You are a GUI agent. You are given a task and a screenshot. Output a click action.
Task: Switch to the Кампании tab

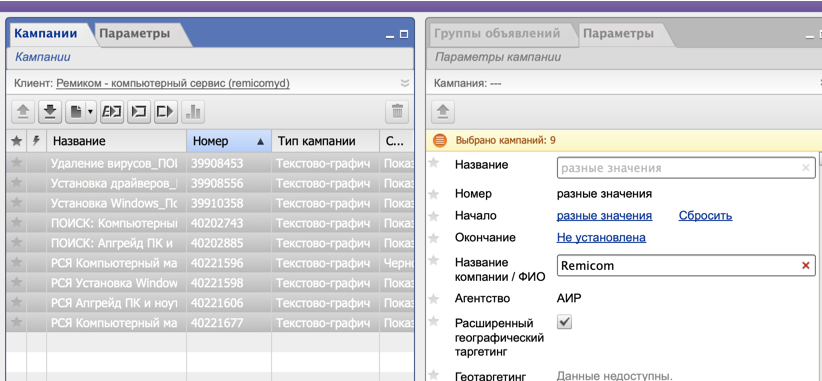click(x=46, y=34)
